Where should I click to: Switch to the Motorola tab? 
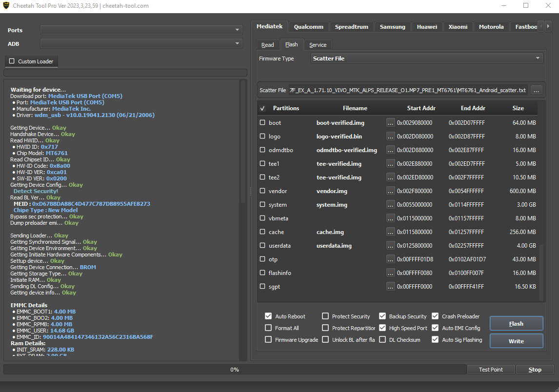[x=491, y=27]
